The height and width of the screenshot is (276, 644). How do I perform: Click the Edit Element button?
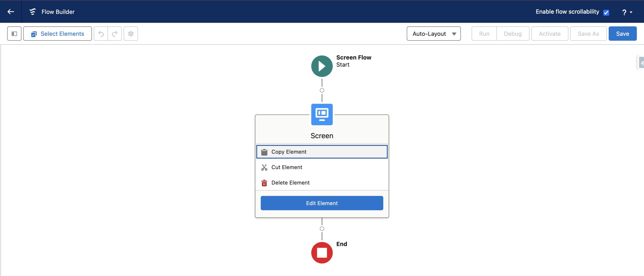[321, 203]
